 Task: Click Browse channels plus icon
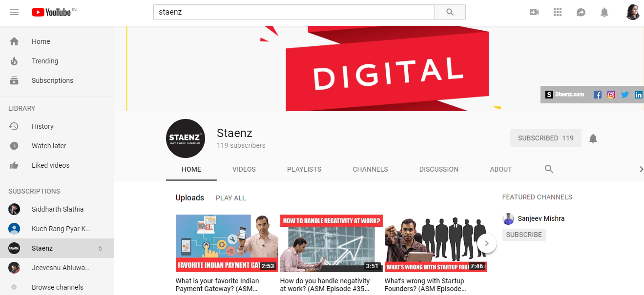coord(14,287)
